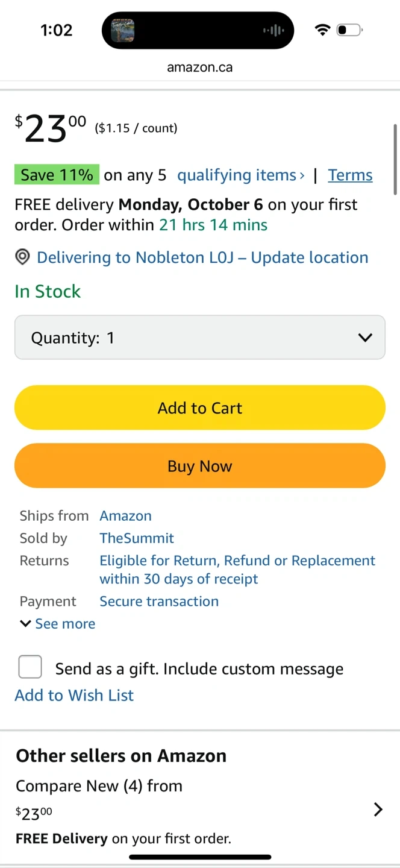This screenshot has height=868, width=400.
Task: Tap the qualifying items chevron
Action: (x=302, y=175)
